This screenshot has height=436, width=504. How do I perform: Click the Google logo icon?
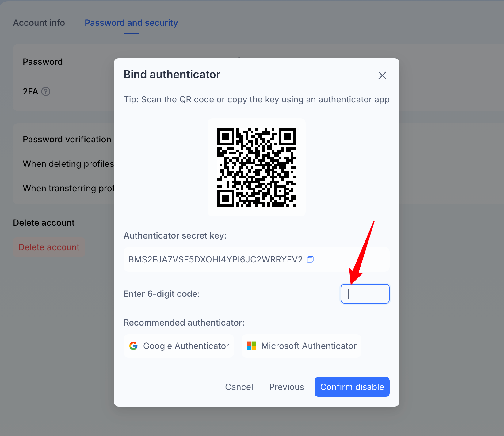133,346
